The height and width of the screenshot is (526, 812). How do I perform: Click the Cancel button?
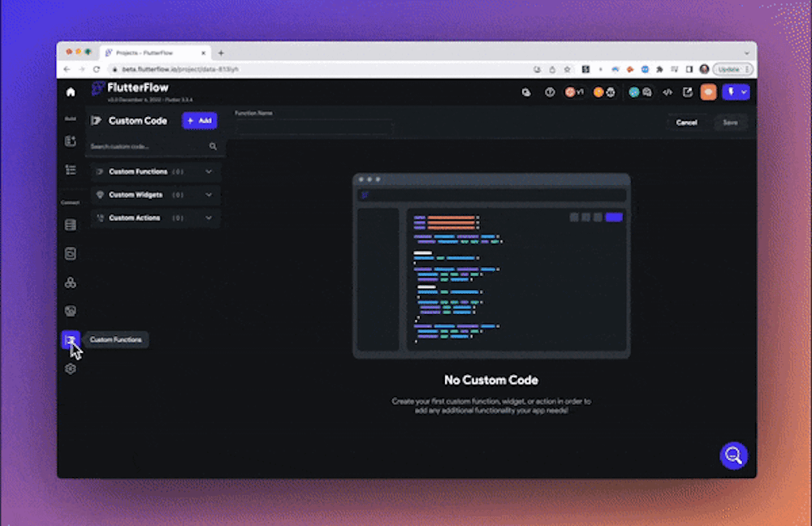(x=687, y=123)
